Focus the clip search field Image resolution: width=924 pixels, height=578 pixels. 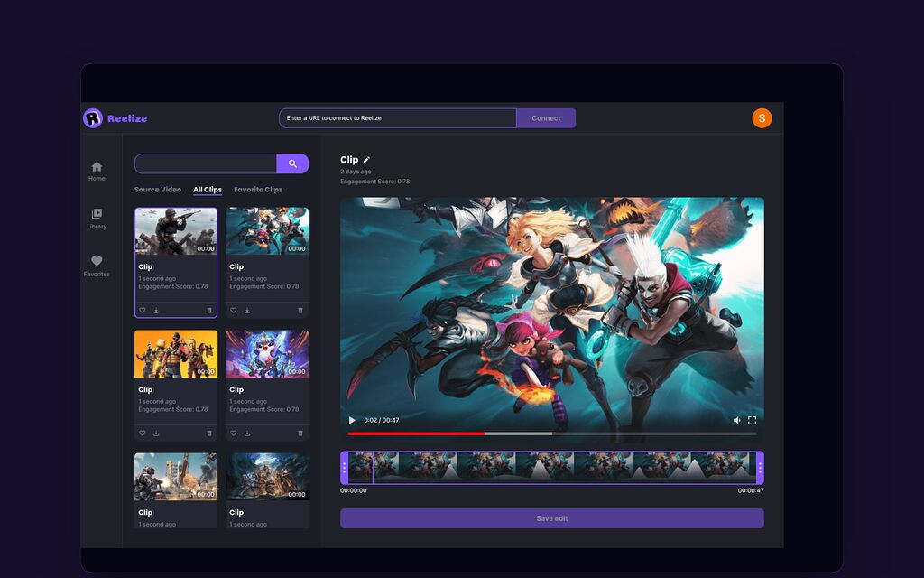pyautogui.click(x=206, y=163)
